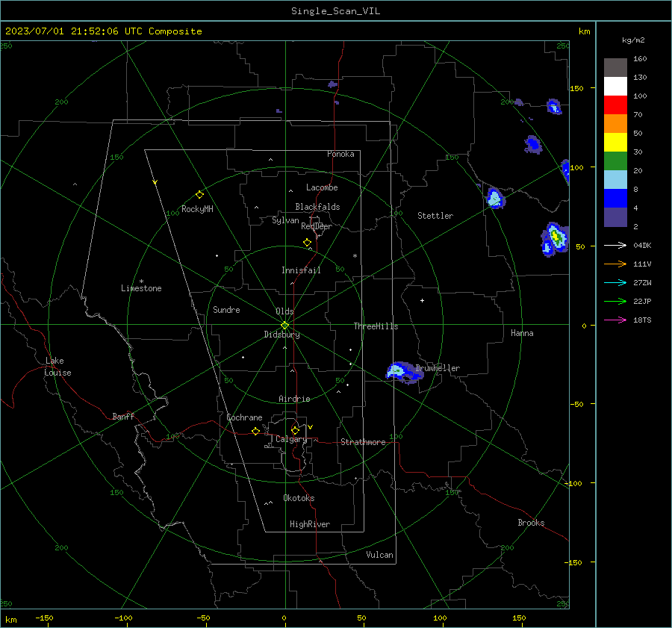Viewport: 672px width, 628px height.
Task: Click the ThreeHills label
Action: (x=376, y=326)
